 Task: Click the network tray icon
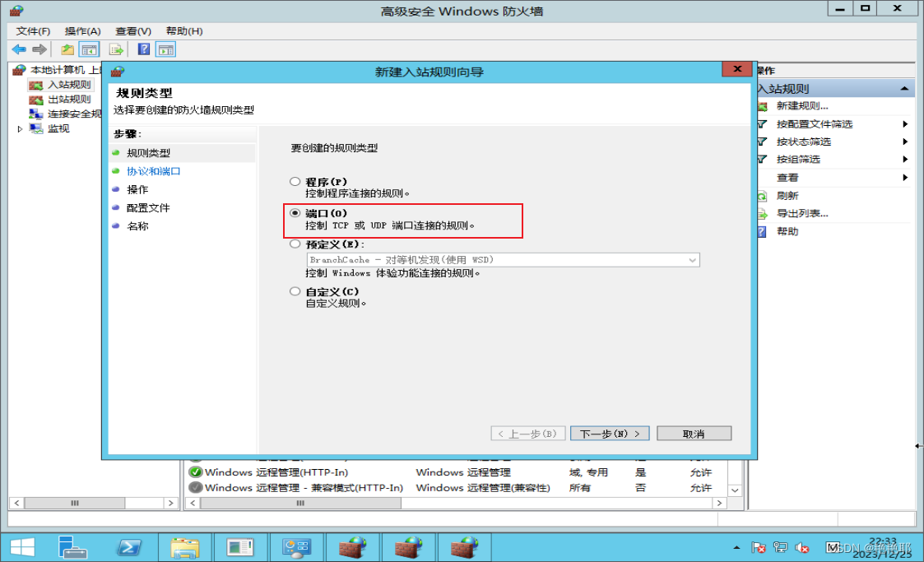coord(780,548)
